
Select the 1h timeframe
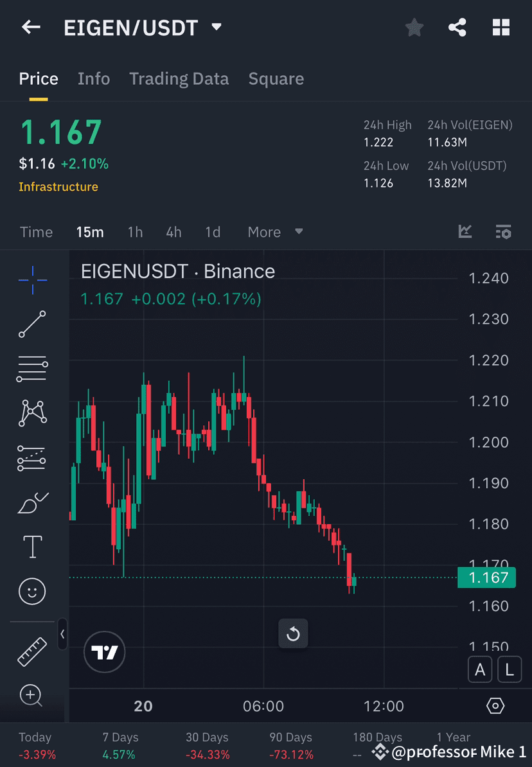pos(135,232)
